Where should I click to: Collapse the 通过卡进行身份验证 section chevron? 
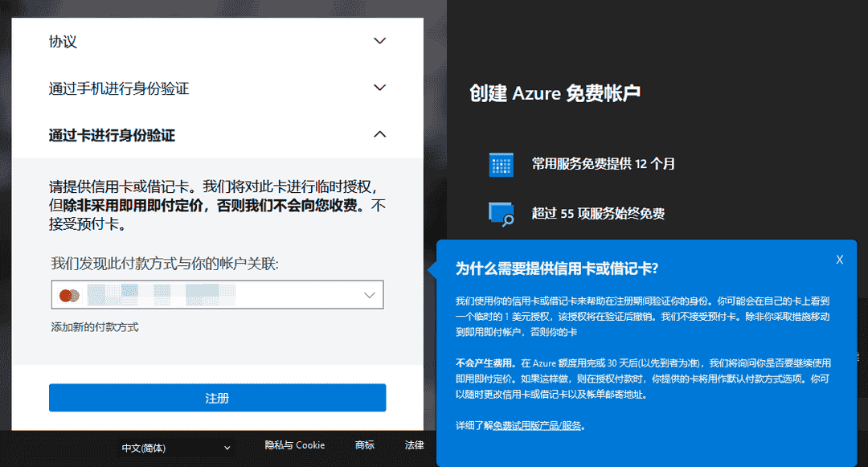(379, 134)
